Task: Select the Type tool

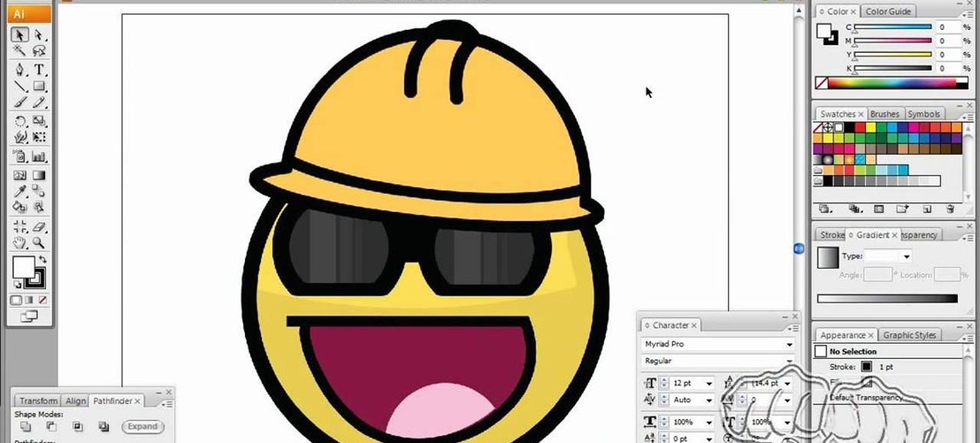Action: coord(39,70)
